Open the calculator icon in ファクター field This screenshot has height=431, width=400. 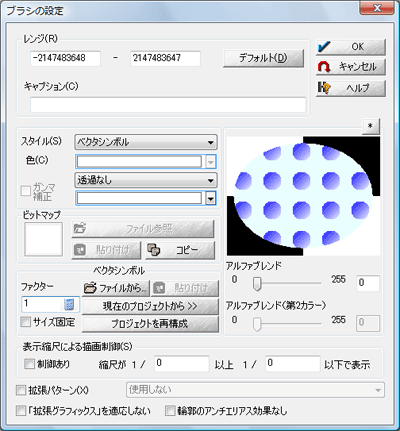[69, 304]
